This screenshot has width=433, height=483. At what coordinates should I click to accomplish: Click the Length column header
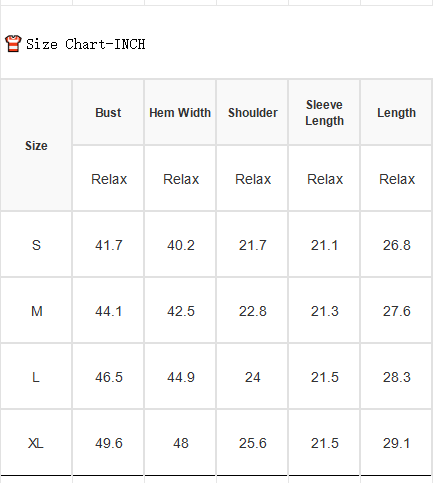click(396, 113)
